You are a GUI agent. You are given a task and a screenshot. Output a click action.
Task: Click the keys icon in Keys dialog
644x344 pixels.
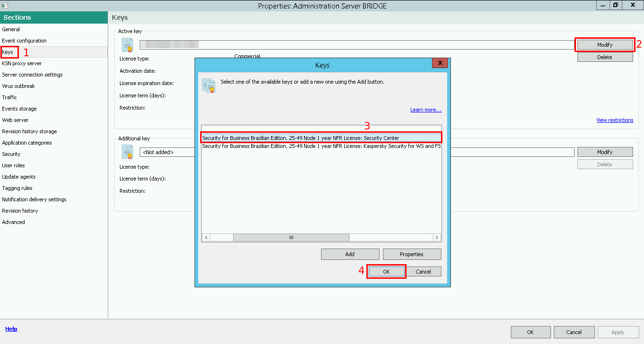pos(209,86)
